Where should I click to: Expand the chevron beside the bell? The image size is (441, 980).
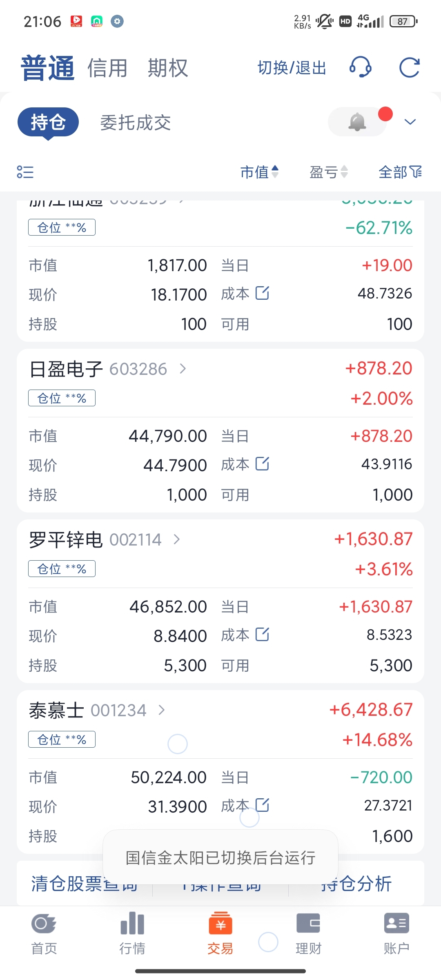410,122
